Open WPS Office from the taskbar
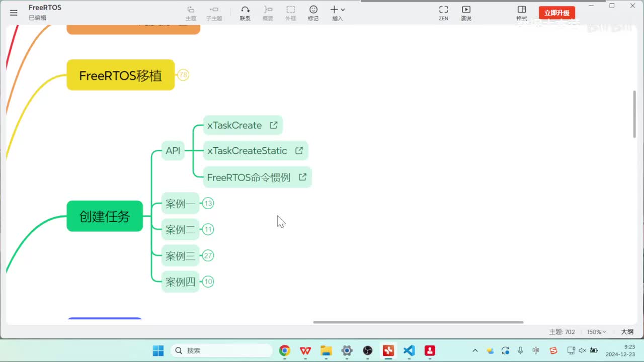The height and width of the screenshot is (362, 644). click(x=305, y=350)
